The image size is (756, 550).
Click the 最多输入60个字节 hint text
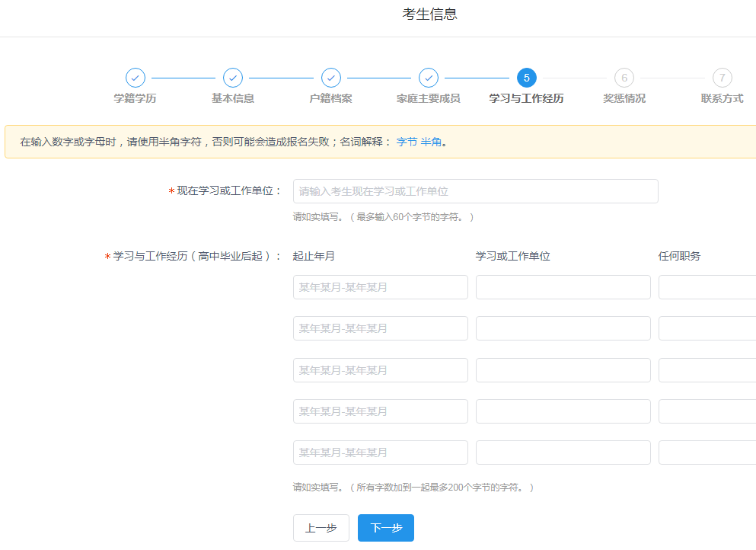[x=383, y=217]
